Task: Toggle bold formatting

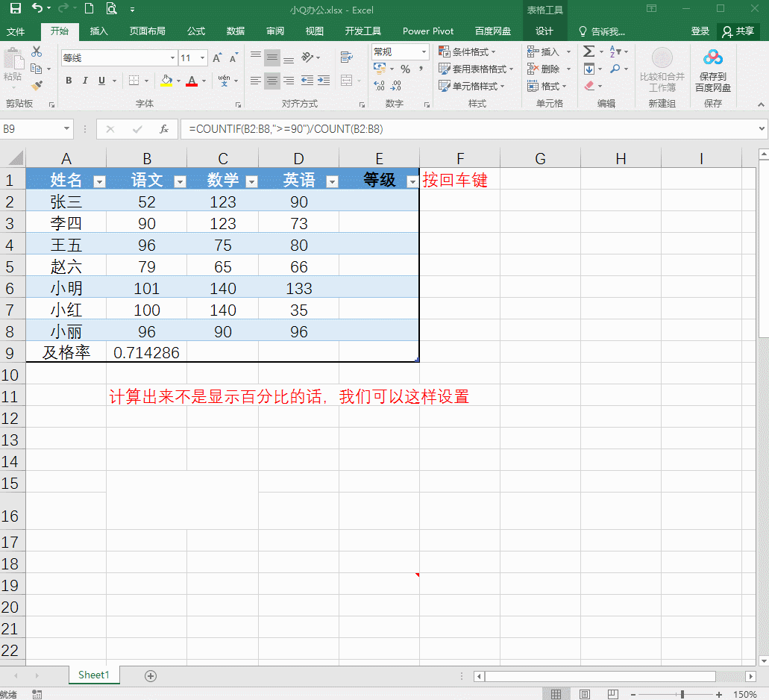Action: [69, 81]
